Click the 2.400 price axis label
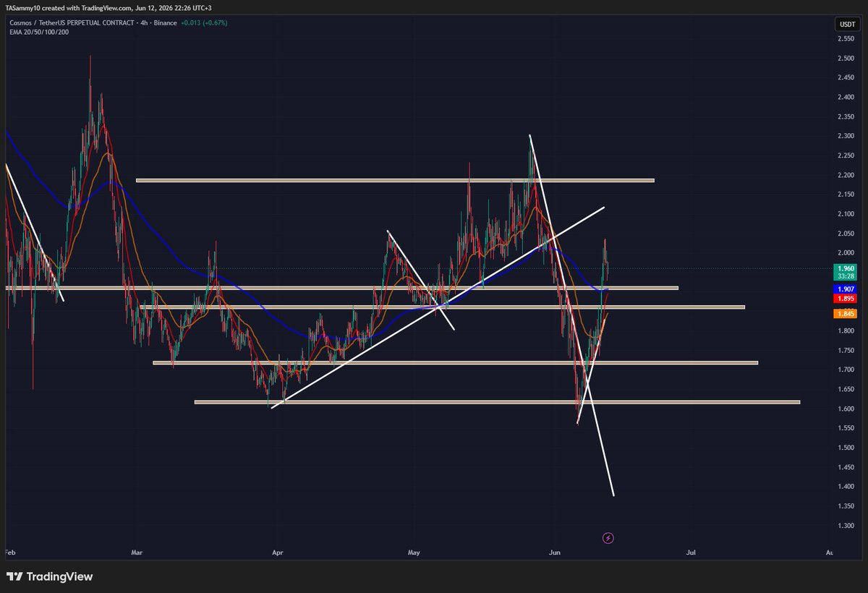The height and width of the screenshot is (593, 868). pyautogui.click(x=846, y=97)
